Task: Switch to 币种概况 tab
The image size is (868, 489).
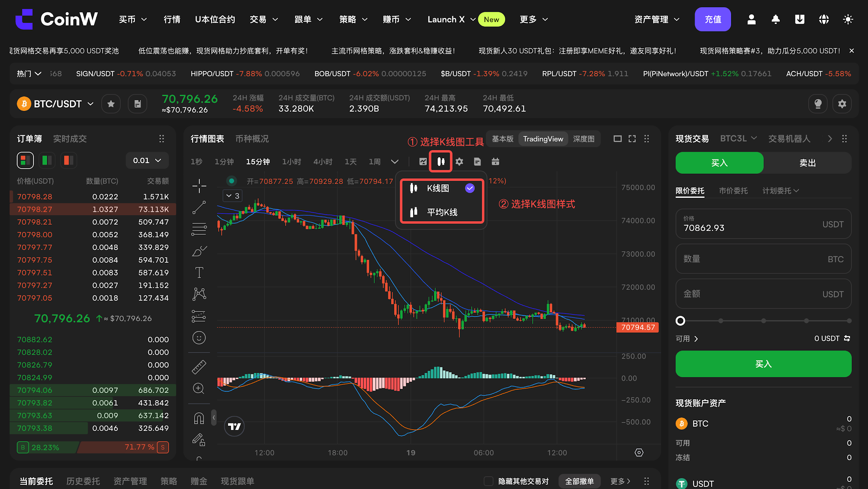Action: [x=252, y=139]
